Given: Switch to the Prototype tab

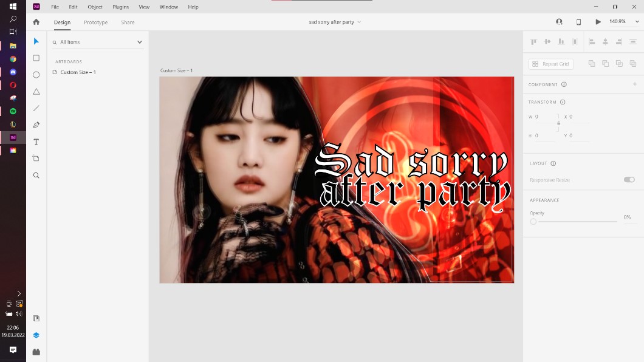Looking at the screenshot, I should [95, 22].
